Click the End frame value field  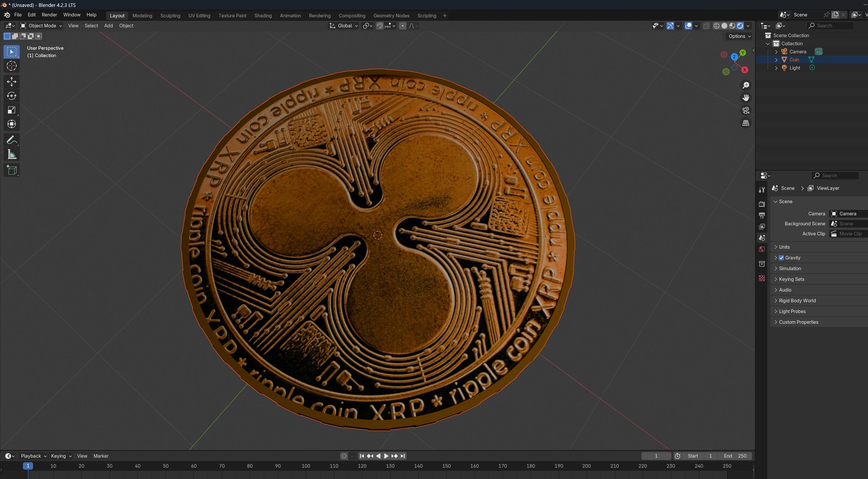coord(735,456)
